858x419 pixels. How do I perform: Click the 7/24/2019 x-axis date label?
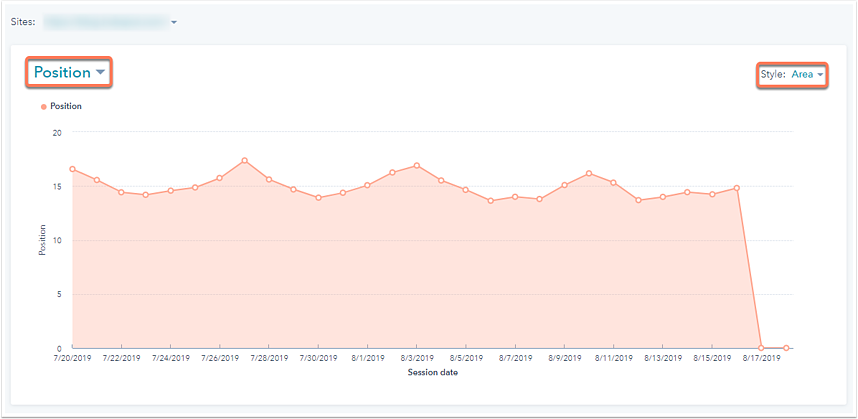(170, 357)
